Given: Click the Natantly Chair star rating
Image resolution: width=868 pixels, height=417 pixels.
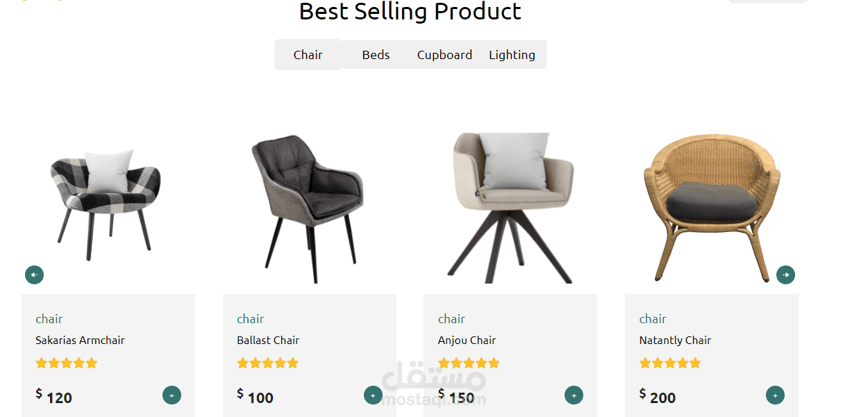Looking at the screenshot, I should (670, 363).
